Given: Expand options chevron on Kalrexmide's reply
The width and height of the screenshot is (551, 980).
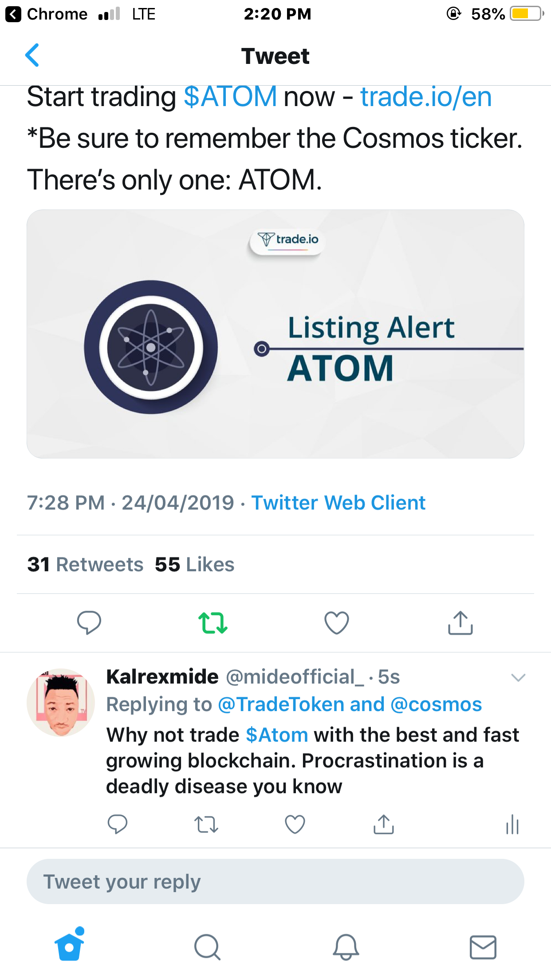Looking at the screenshot, I should [x=518, y=677].
